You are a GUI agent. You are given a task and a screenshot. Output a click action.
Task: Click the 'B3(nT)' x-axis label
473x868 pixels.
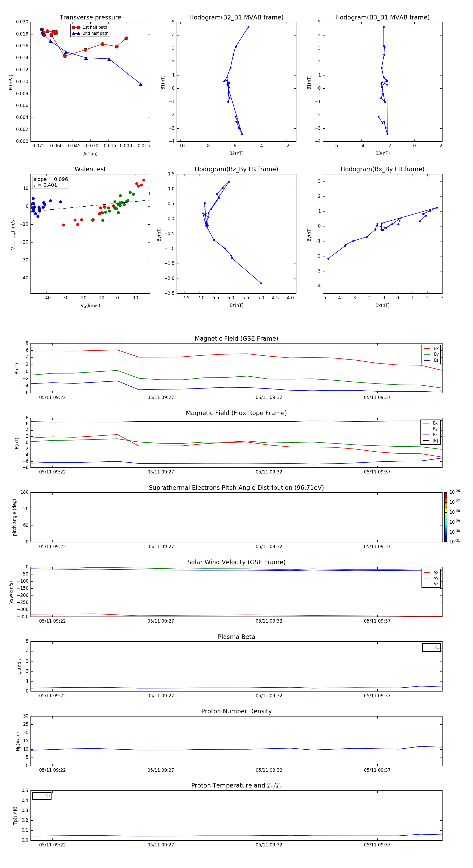point(382,153)
